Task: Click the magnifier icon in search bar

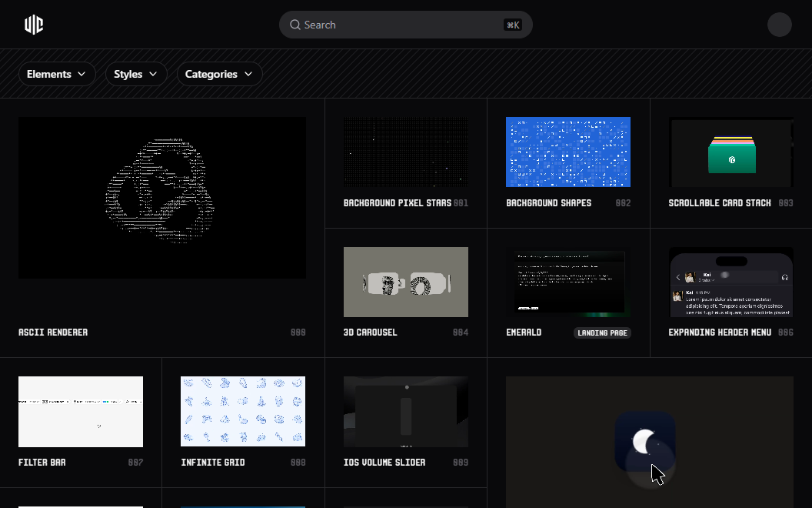Action: coord(295,25)
